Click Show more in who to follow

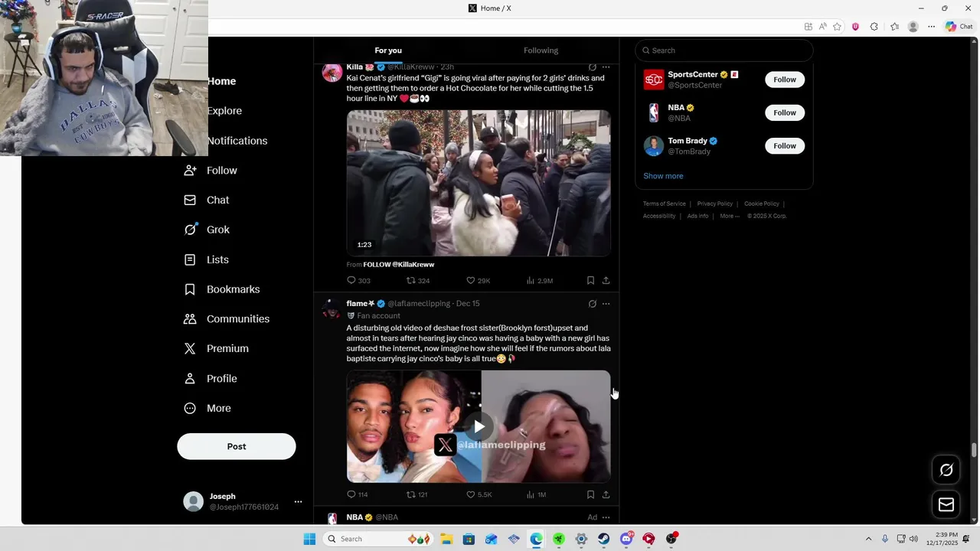[663, 176]
